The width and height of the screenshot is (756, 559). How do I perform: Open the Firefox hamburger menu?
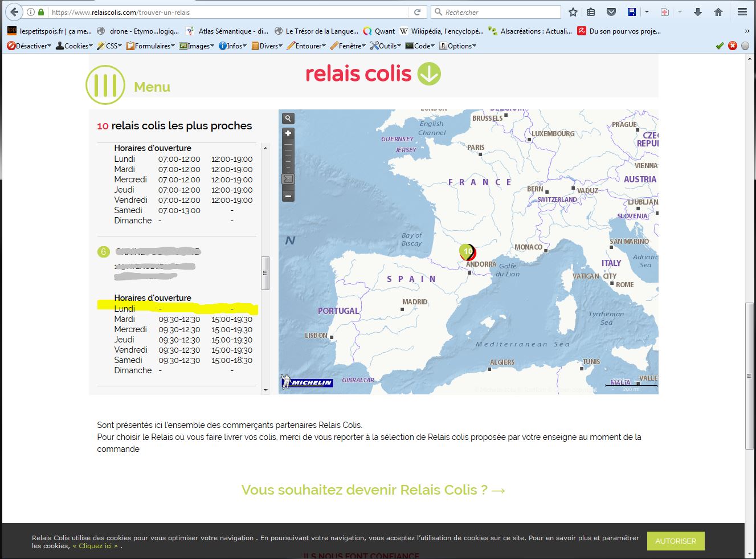click(742, 12)
